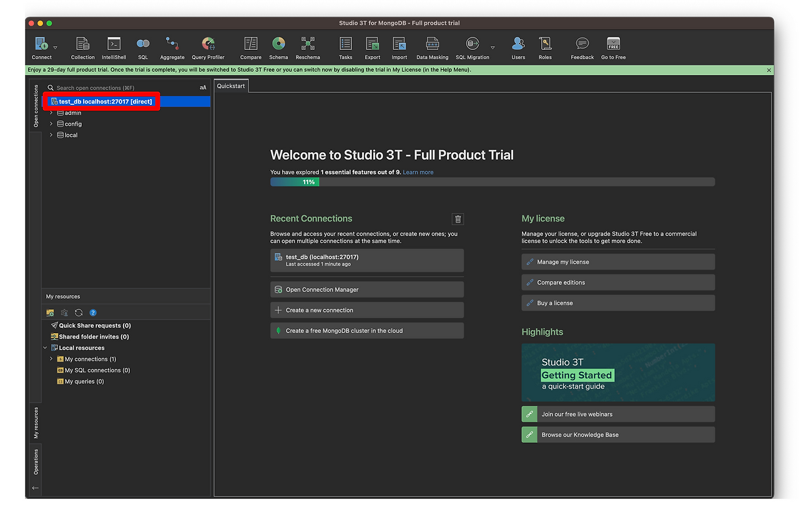This screenshot has width=799, height=532.
Task: Open the Connect dropdown arrow
Action: [55, 47]
